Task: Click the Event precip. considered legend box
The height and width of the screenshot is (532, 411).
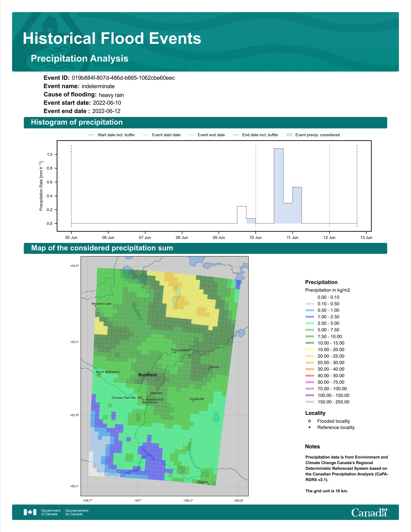Action: tap(289, 135)
